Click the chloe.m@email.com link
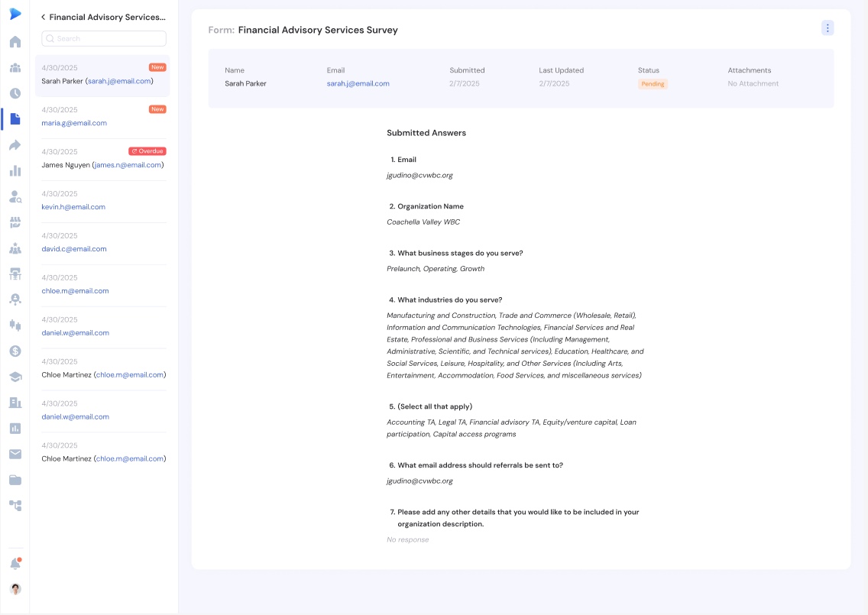This screenshot has width=868, height=615. 74,290
